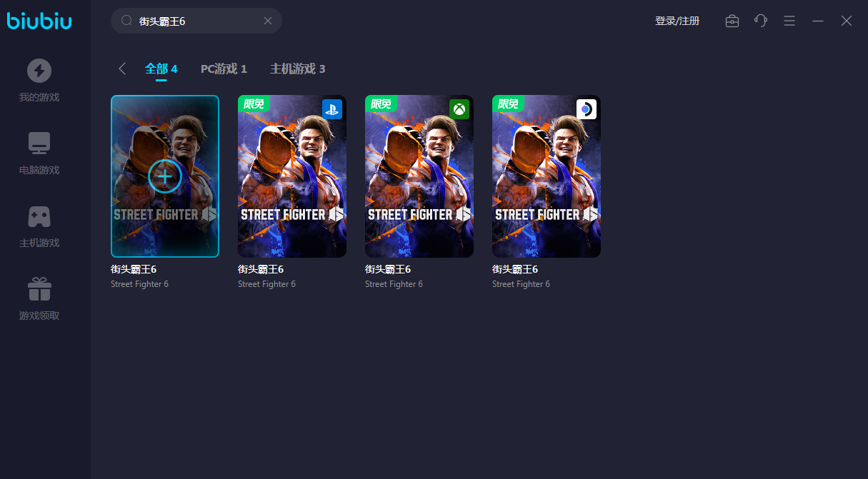Click Street Fighter 6 subtitle under first card

click(139, 284)
